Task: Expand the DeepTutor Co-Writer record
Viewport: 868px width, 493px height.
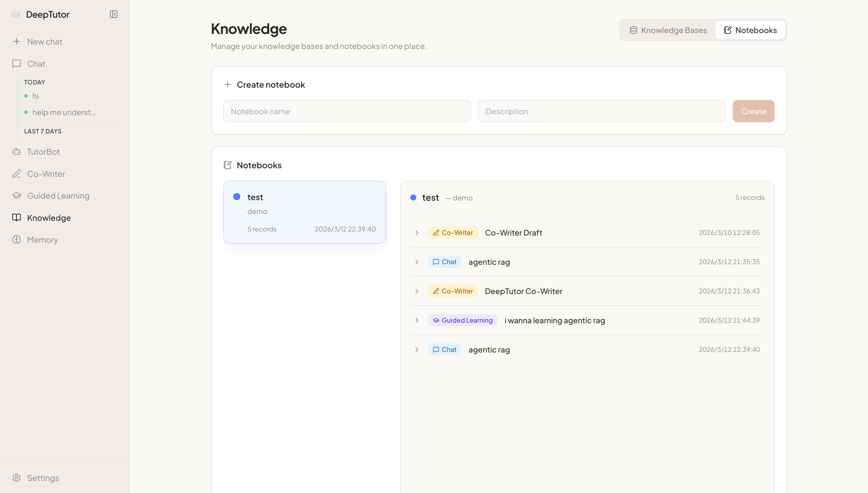Action: (417, 291)
